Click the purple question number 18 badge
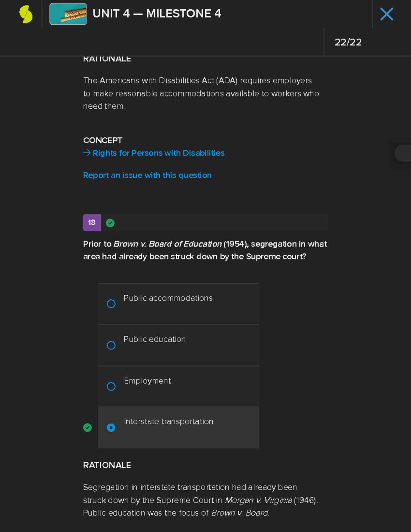This screenshot has width=411, height=532. (92, 222)
